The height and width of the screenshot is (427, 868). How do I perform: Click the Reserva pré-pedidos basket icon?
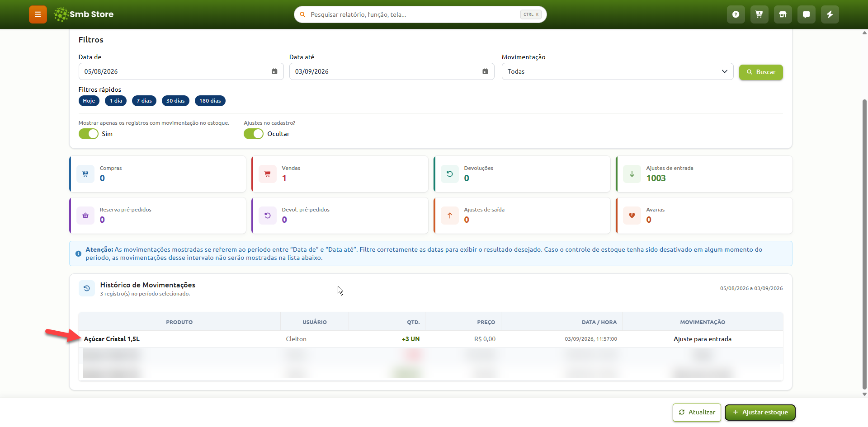click(85, 216)
